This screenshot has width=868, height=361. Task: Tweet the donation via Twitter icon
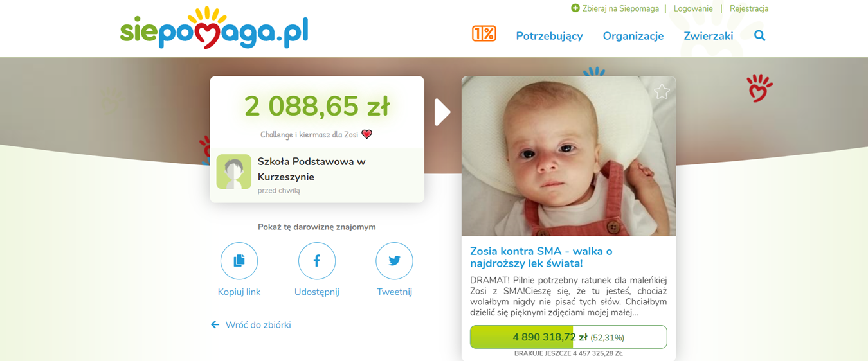coord(394,261)
